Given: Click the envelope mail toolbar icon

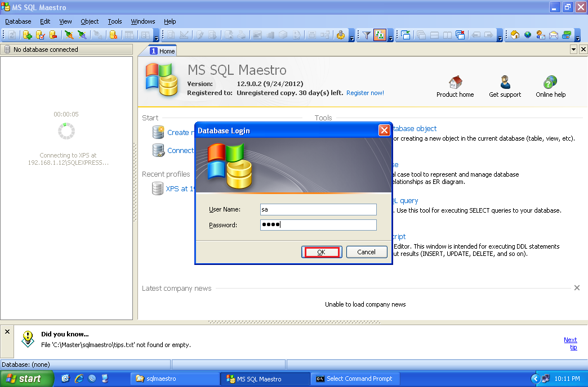Looking at the screenshot, I should coord(554,35).
